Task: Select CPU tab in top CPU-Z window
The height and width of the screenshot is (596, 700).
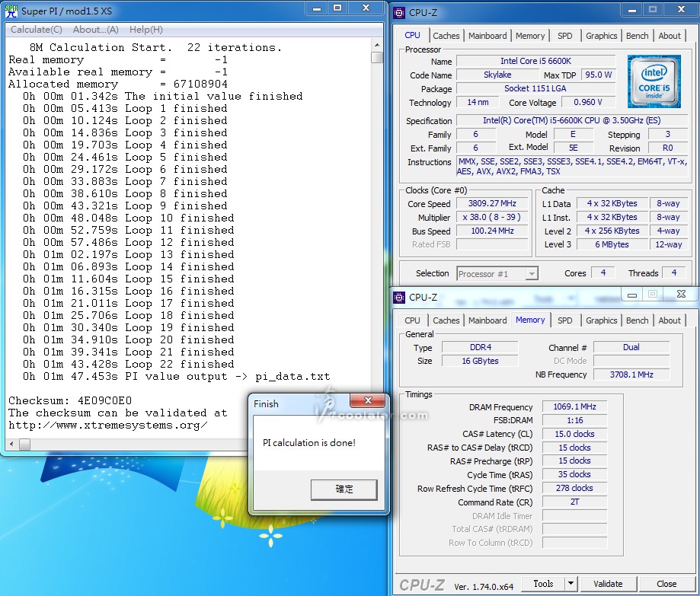Action: tap(412, 35)
